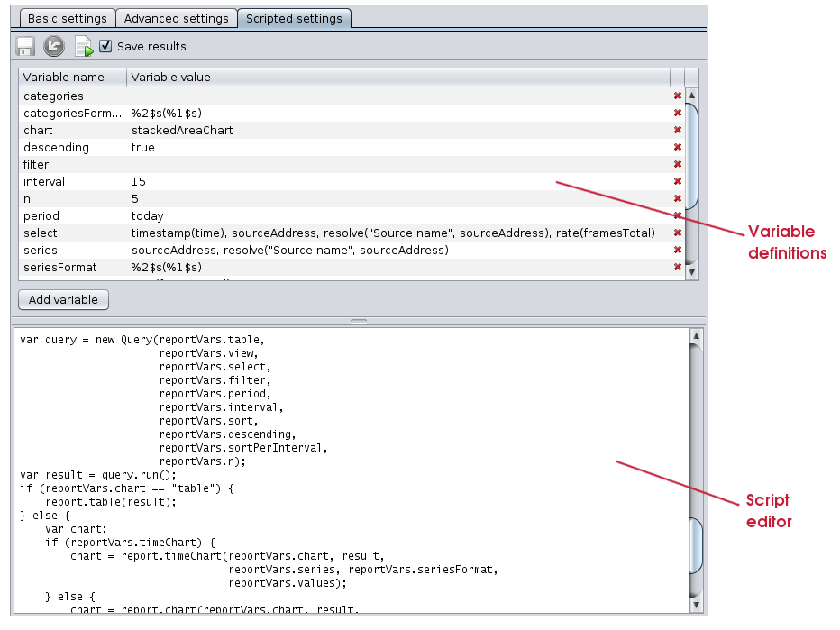The width and height of the screenshot is (840, 630).
Task: Click the Variable value column header
Action: (x=397, y=78)
